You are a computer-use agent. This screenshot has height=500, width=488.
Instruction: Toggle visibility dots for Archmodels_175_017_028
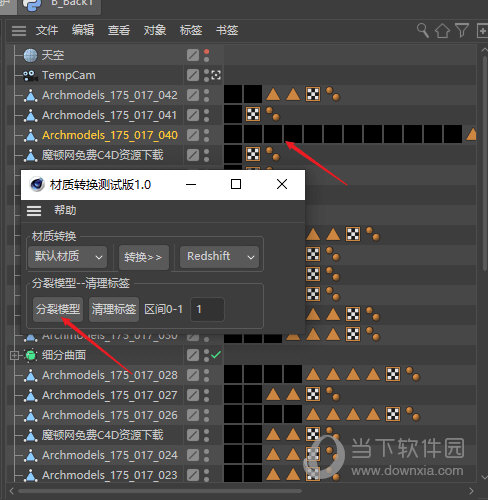[x=207, y=375]
